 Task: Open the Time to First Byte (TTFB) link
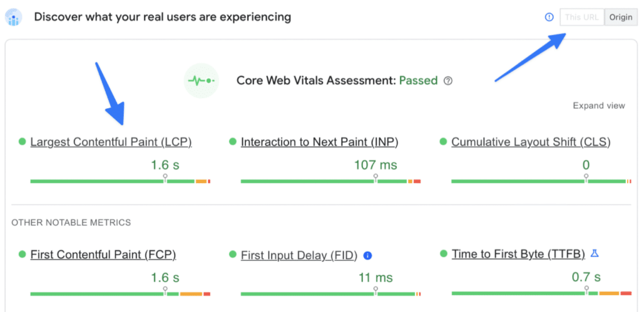click(x=518, y=254)
